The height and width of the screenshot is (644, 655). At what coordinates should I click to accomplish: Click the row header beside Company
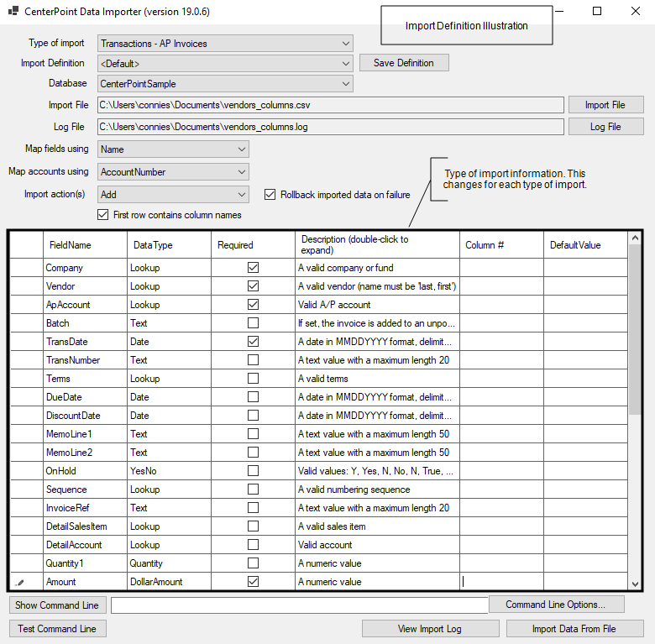tap(27, 267)
